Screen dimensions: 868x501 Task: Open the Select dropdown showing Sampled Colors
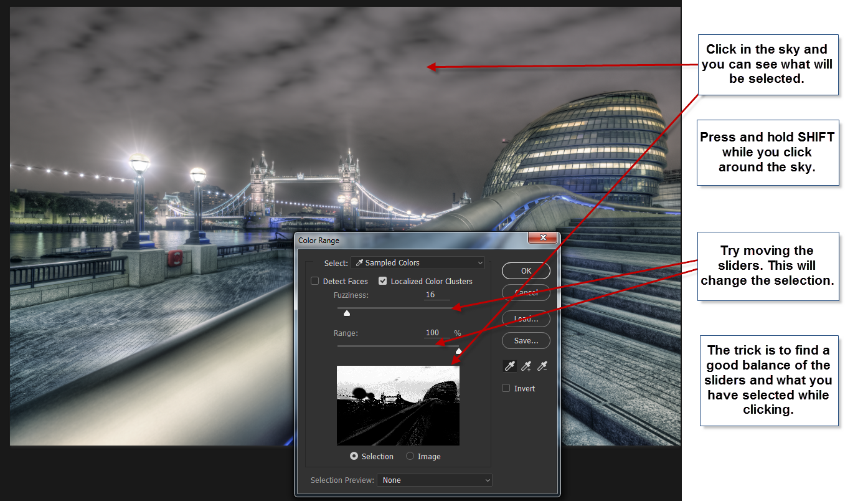(x=417, y=262)
